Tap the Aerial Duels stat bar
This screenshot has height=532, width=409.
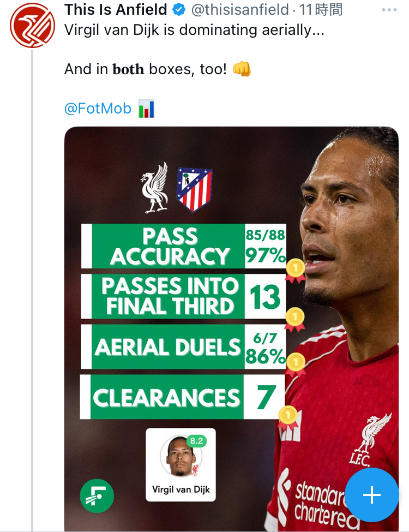[184, 347]
